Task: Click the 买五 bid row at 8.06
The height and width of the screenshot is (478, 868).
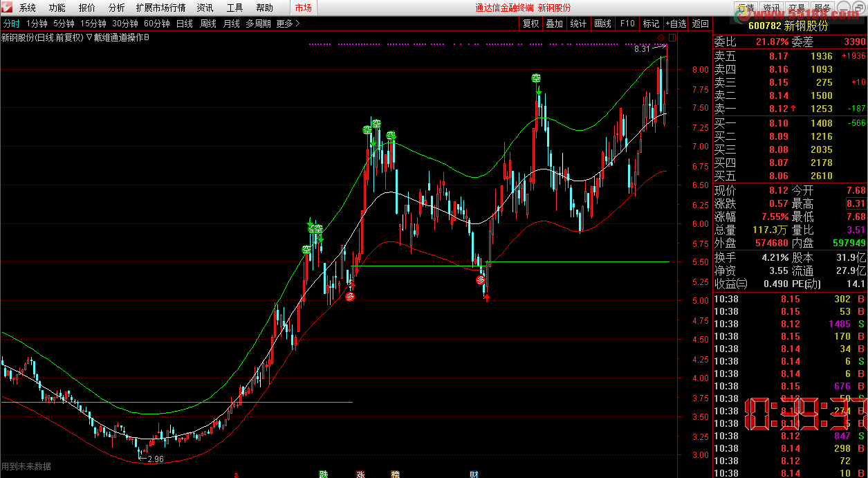Action: 790,176
